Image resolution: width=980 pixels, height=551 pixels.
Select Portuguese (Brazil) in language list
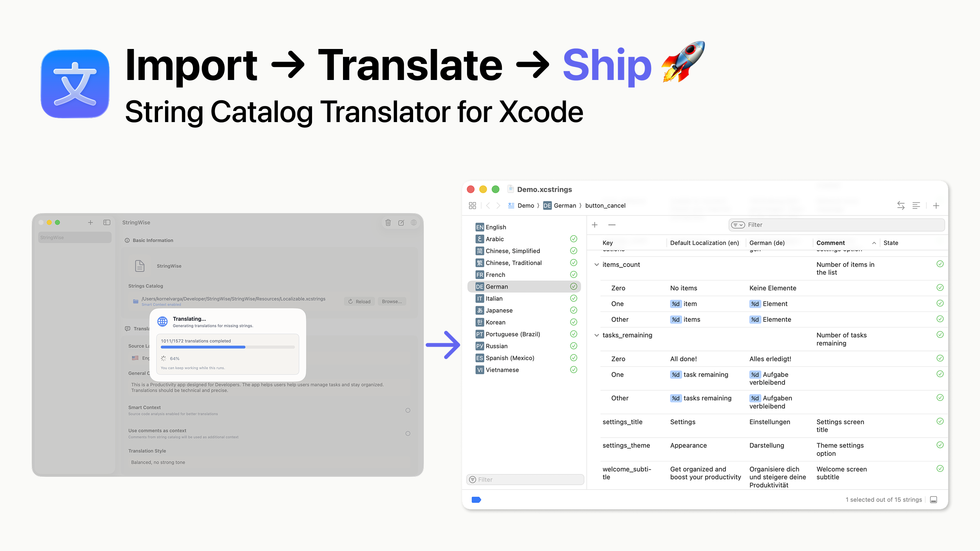pyautogui.click(x=524, y=334)
